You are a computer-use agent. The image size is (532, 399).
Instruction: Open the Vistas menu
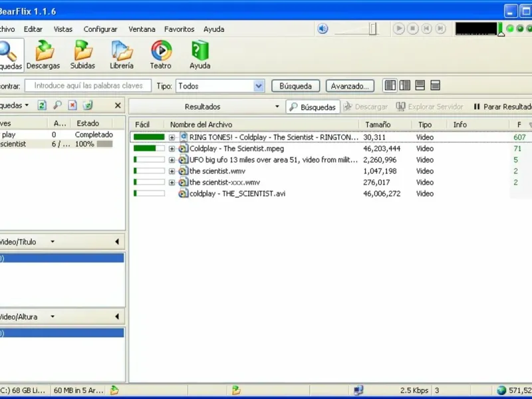pyautogui.click(x=63, y=29)
